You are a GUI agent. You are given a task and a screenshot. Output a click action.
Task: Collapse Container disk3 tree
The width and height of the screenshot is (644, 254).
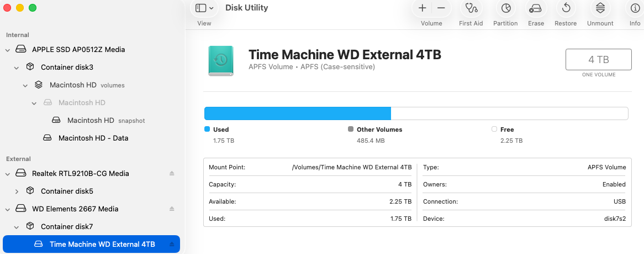click(17, 68)
